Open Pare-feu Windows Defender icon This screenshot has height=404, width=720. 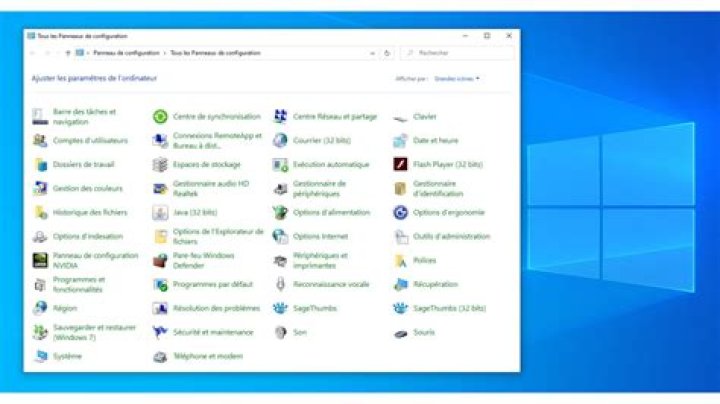(x=160, y=260)
